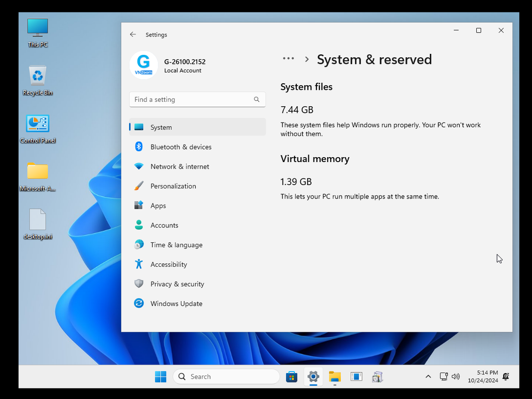Click the Accounts person icon
Screen dimensions: 532x399
tap(139, 225)
